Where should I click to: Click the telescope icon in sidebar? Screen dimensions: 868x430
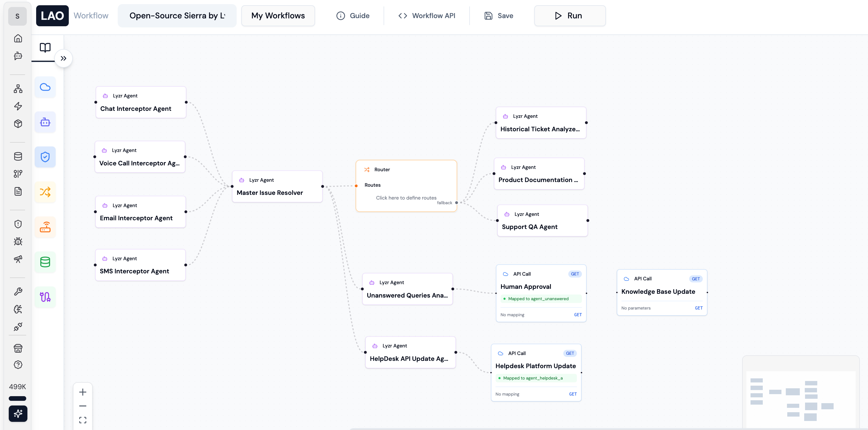point(18,259)
